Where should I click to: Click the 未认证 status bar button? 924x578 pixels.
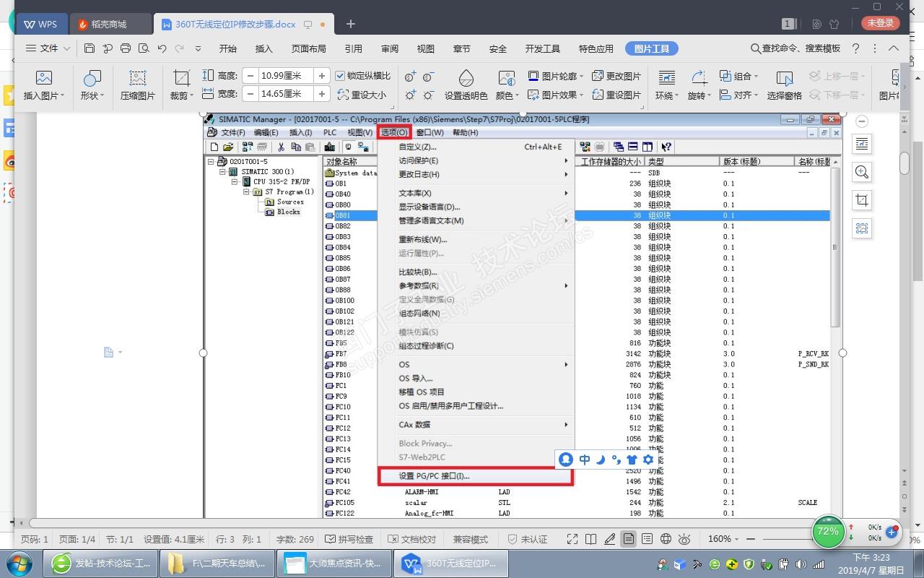click(x=527, y=539)
